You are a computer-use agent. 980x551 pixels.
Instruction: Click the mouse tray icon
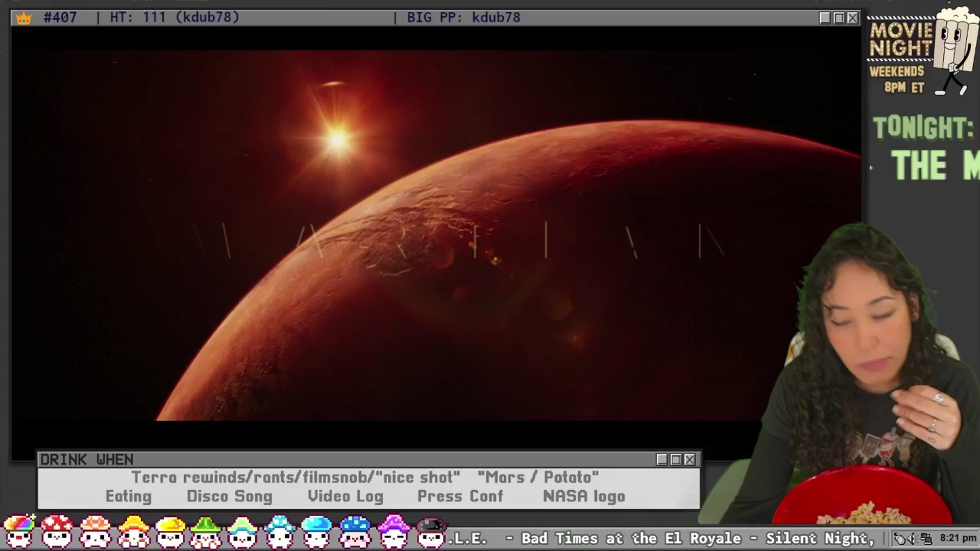900,538
